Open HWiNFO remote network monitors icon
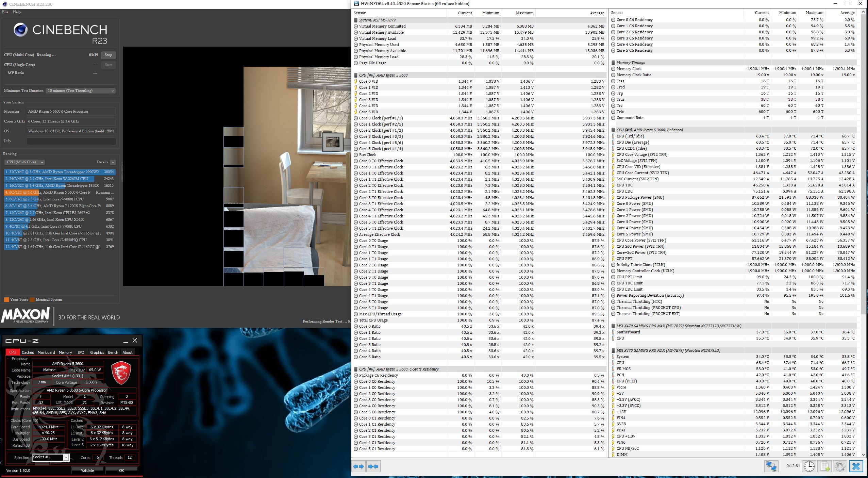 [771, 466]
